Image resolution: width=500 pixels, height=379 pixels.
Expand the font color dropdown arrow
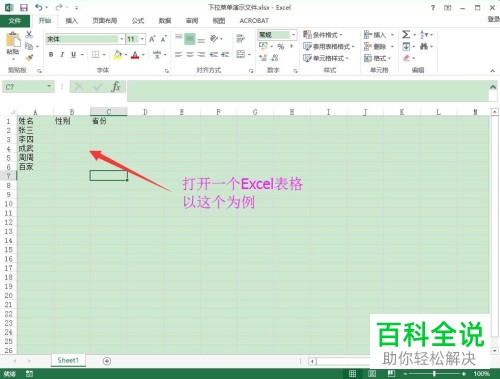[143, 55]
